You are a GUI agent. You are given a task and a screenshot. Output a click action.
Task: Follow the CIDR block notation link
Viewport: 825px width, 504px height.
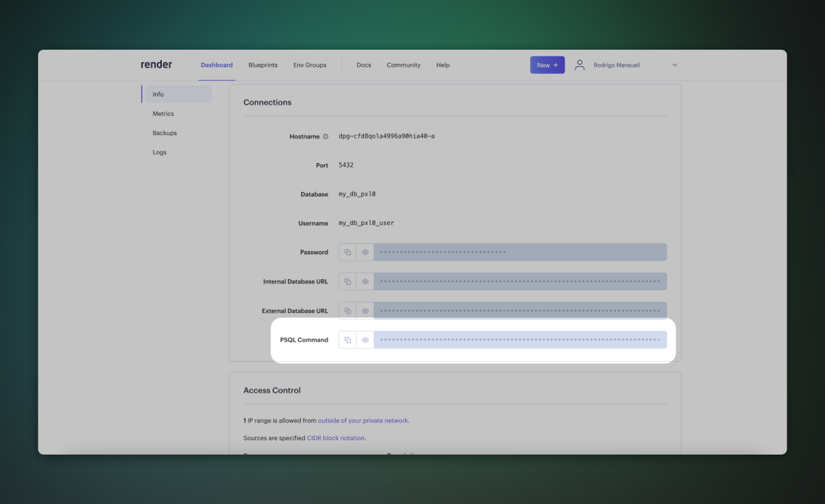(335, 438)
